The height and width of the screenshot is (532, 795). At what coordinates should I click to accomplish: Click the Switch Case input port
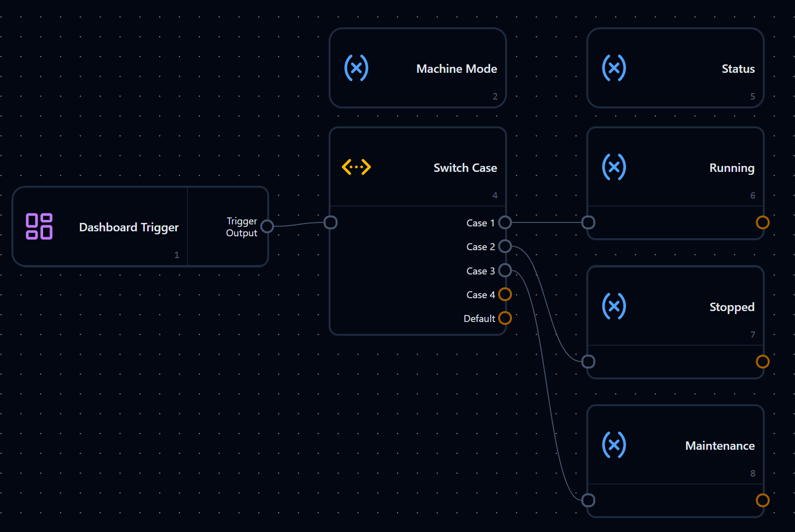331,222
